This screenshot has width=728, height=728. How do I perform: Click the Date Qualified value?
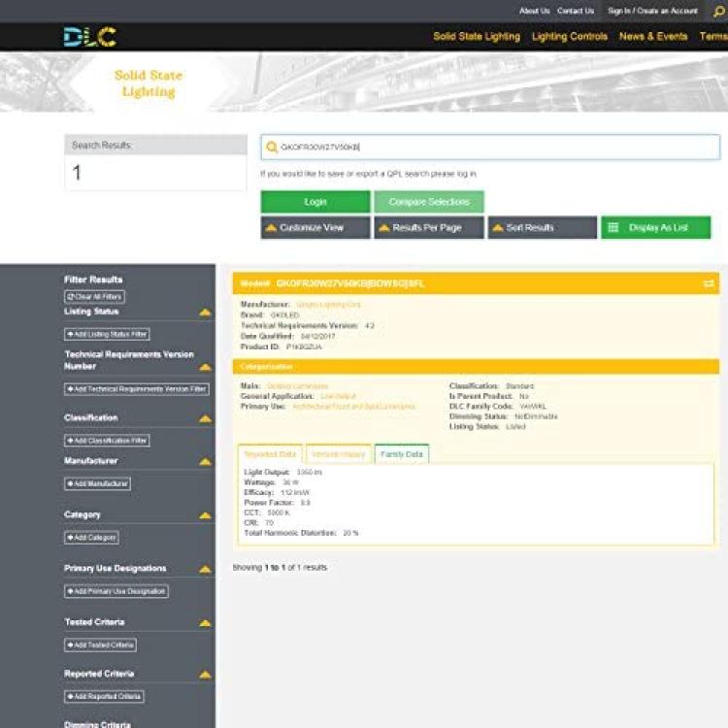[x=318, y=336]
